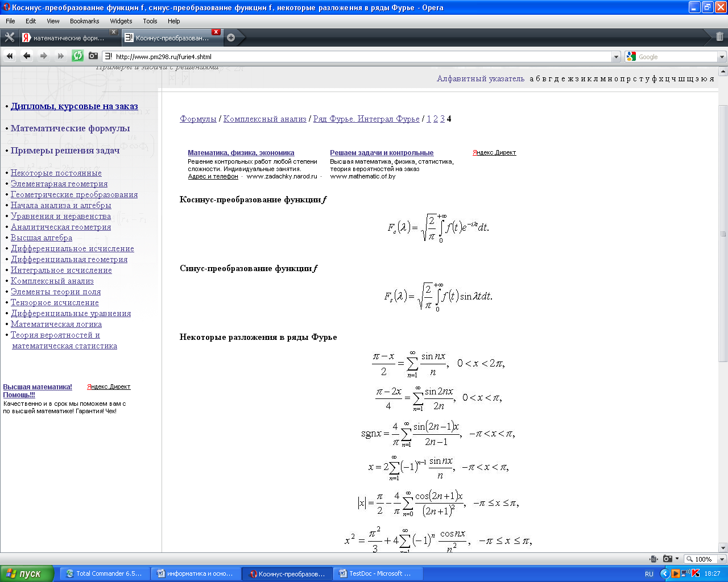Click the status bar camera icon

point(668,559)
